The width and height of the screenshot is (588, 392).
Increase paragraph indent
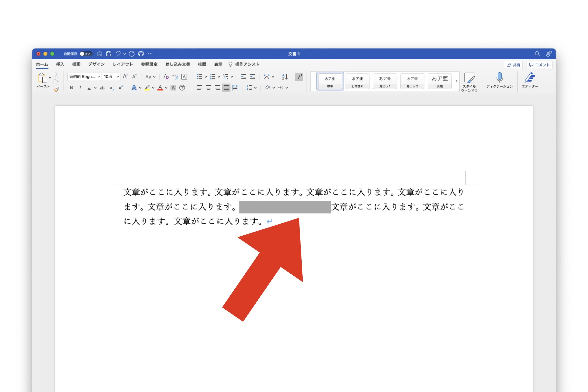coord(253,77)
